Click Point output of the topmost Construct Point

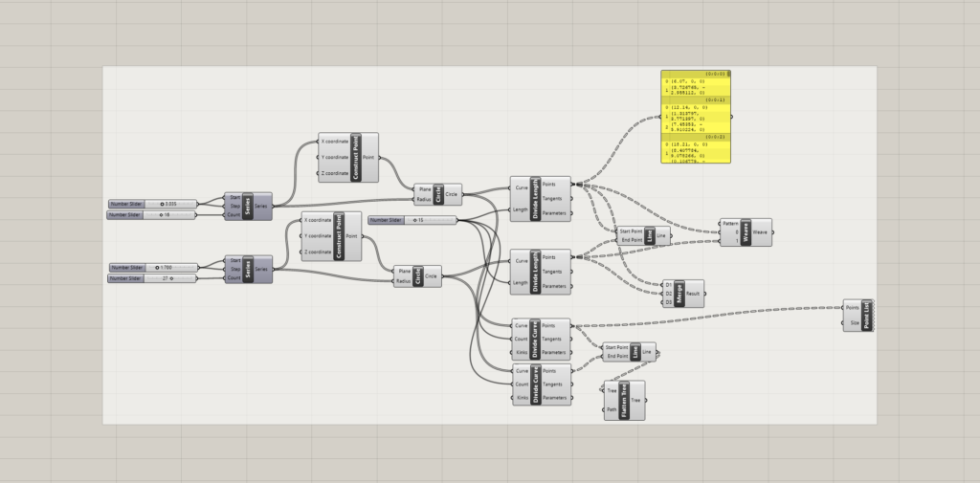click(x=368, y=158)
